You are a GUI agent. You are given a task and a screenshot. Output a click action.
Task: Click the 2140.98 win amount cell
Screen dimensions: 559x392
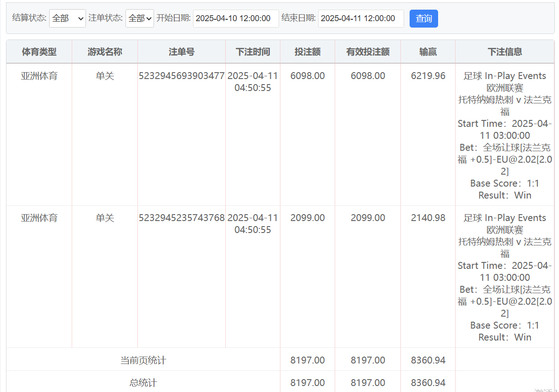pos(428,218)
